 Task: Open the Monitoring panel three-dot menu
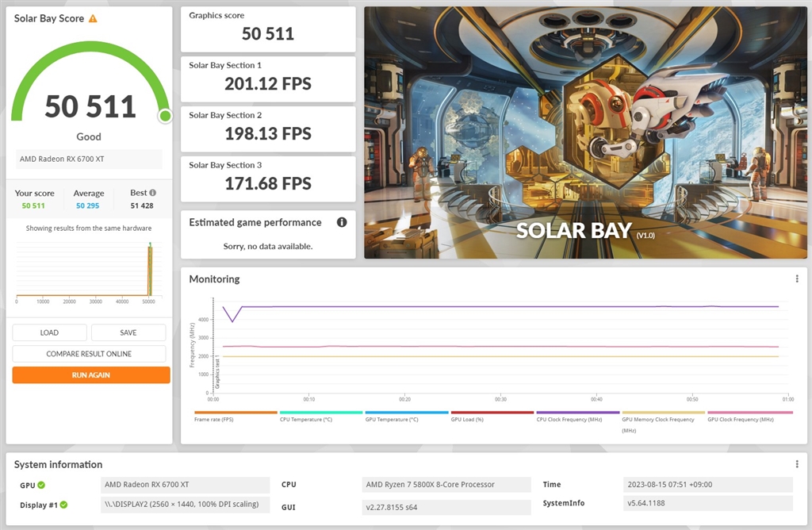point(796,278)
